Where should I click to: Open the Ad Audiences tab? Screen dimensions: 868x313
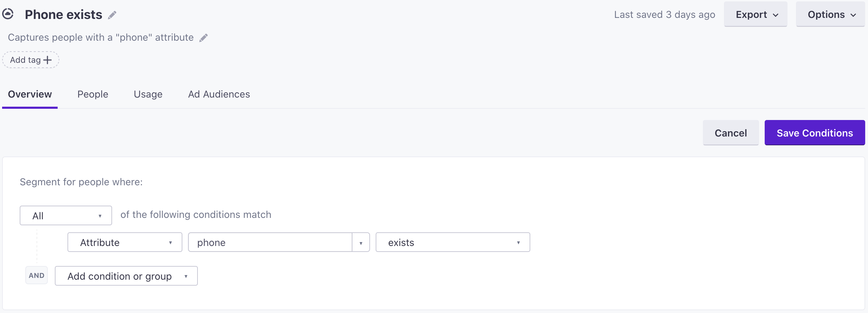tap(219, 94)
